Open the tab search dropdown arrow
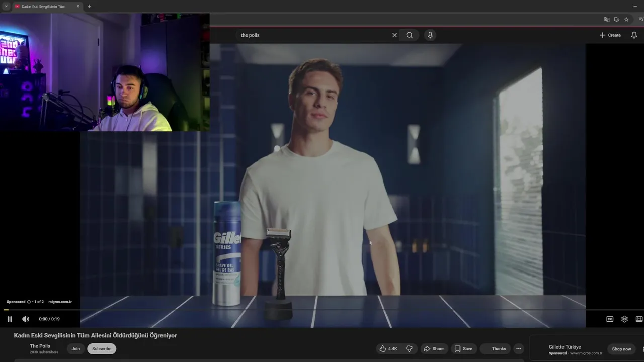The image size is (644, 362). pyautogui.click(x=6, y=6)
